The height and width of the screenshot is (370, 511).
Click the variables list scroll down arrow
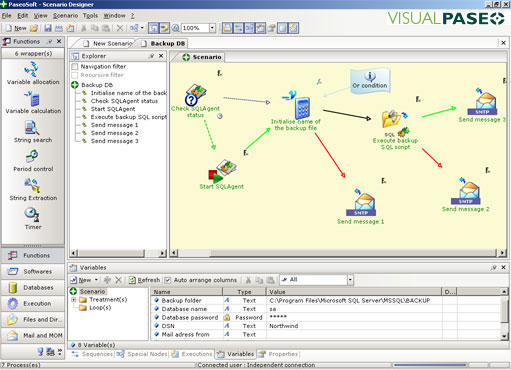coord(505,337)
